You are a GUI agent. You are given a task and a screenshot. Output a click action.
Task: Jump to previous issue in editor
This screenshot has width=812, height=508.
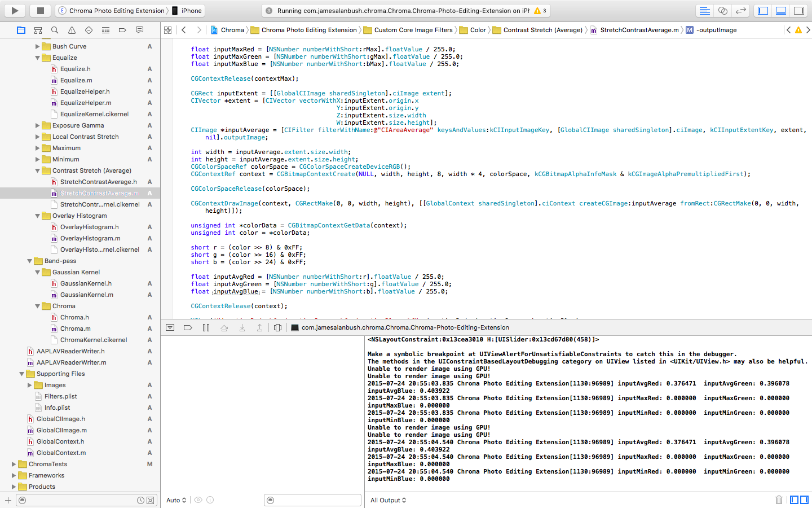point(788,30)
